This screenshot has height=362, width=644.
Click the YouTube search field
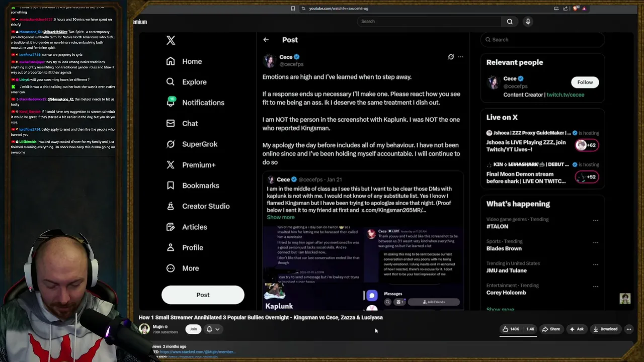(429, 21)
